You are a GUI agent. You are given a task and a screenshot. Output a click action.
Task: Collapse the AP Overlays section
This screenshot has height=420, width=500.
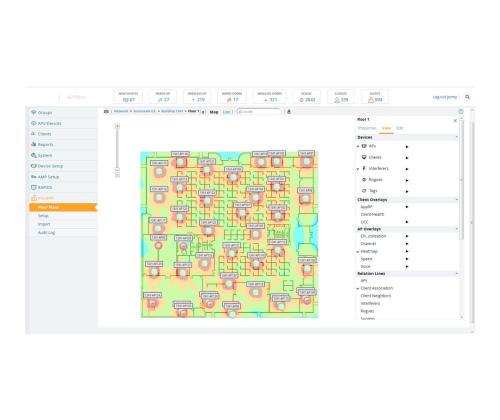pyautogui.click(x=456, y=229)
